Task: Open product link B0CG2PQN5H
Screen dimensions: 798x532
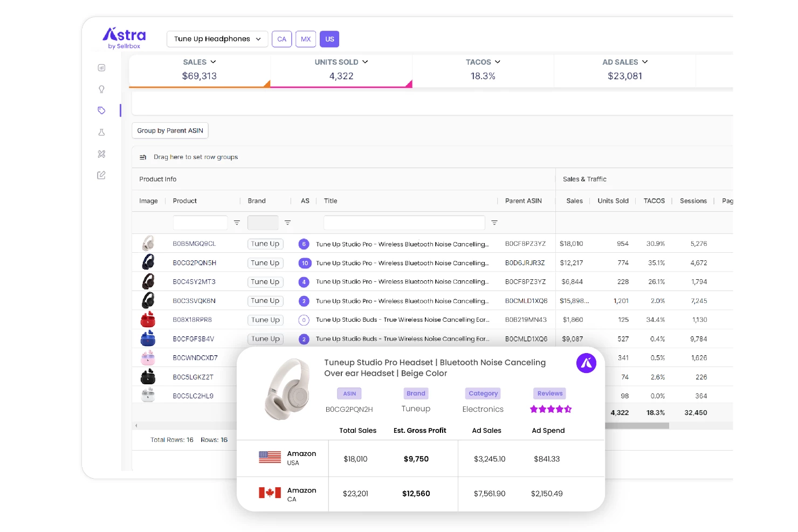Action: tap(195, 263)
